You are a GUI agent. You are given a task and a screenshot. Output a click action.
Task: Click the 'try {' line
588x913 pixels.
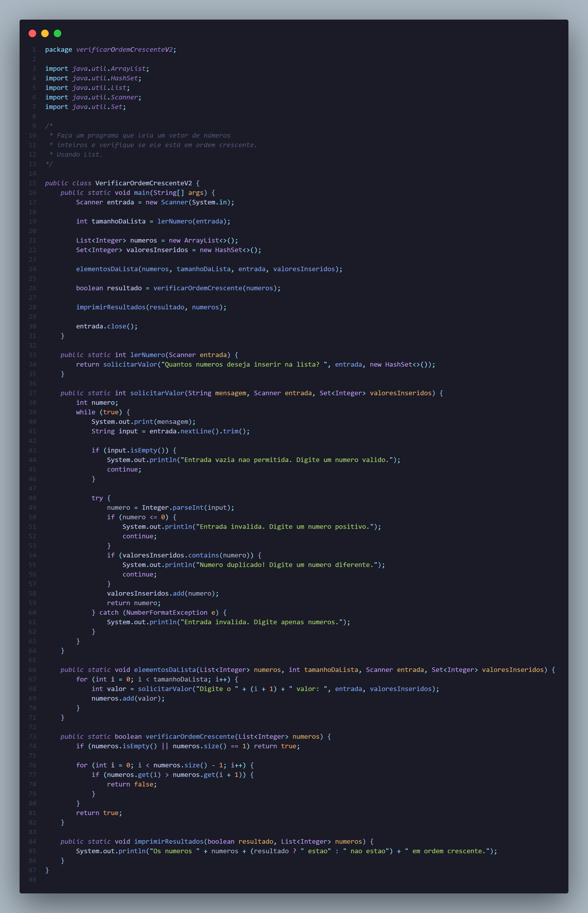point(101,498)
